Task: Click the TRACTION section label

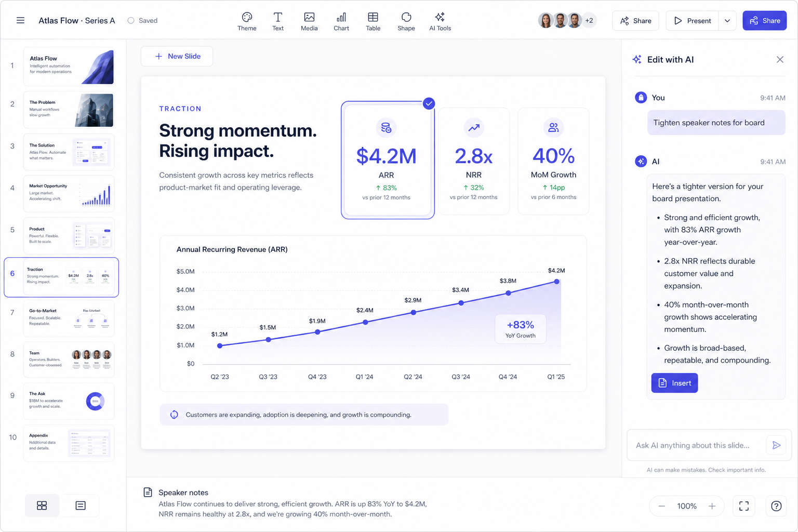Action: pos(180,109)
